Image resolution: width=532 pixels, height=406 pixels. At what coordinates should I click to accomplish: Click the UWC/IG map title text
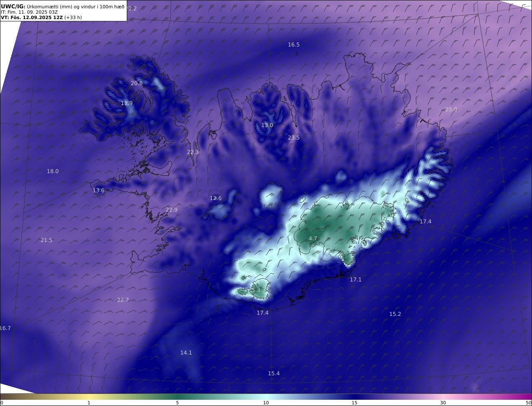(63, 6)
